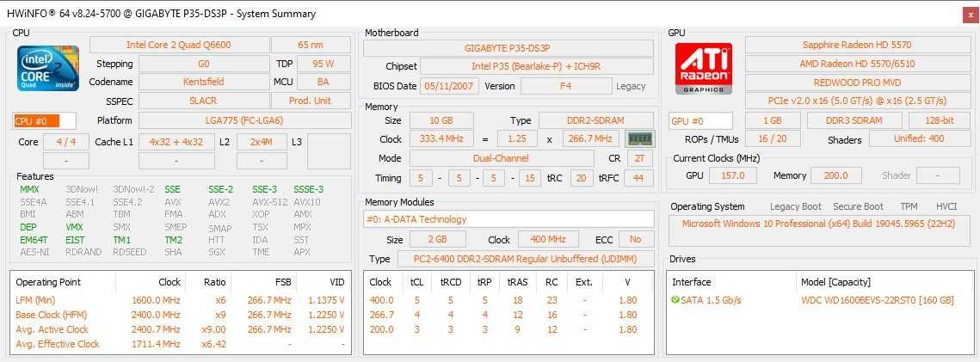The image size is (980, 362).
Task: Click the Sapphire Radeon HD 5570 field
Action: (x=857, y=45)
